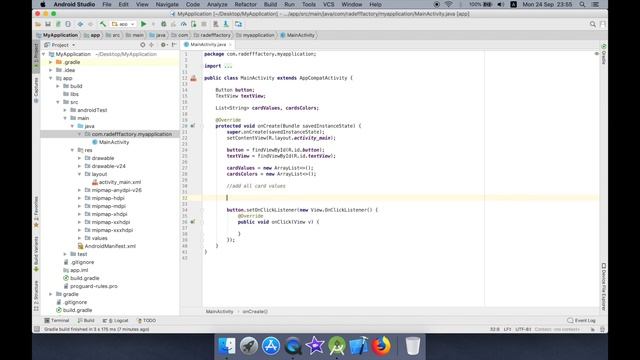640x360 pixels.
Task: Collapse the layout folder
Action: (79, 174)
